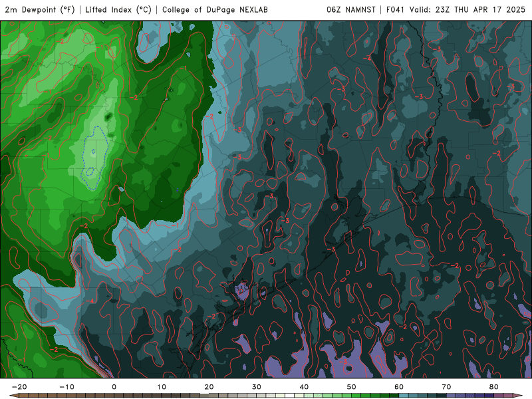Screen dimensions: 532x399
Task: Click the 40 label on the color scale
Action: pos(304,387)
